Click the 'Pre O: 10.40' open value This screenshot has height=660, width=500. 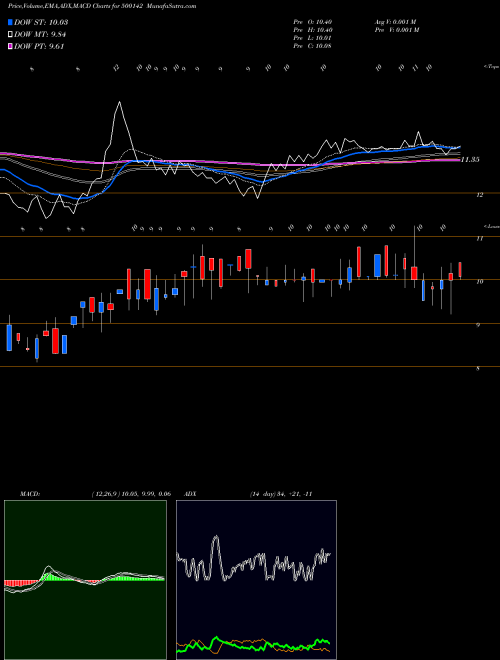[x=312, y=22]
